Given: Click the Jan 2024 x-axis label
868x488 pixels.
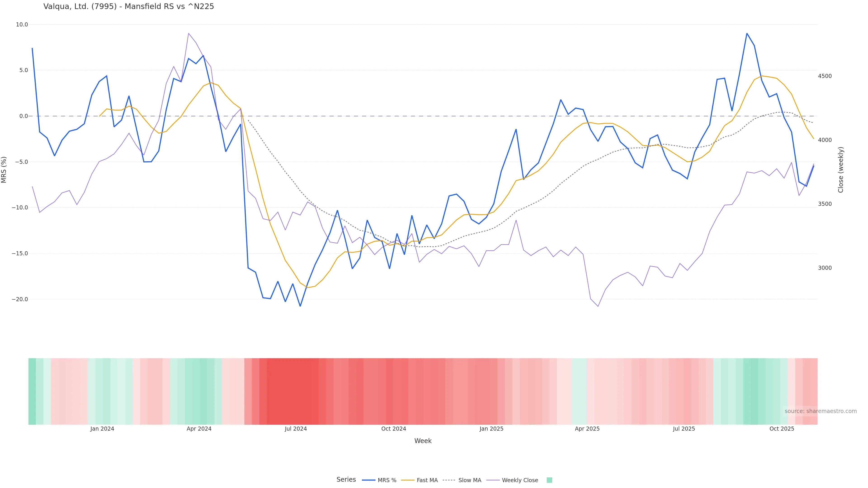Looking at the screenshot, I should 102,429.
